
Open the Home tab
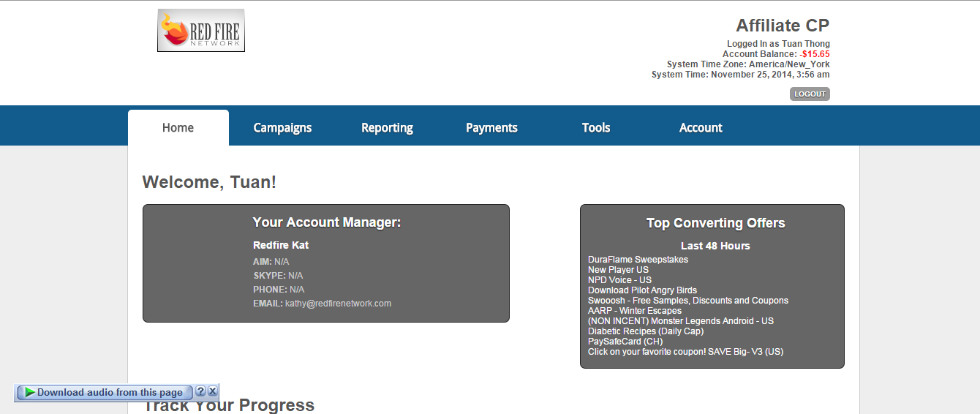[x=178, y=127]
